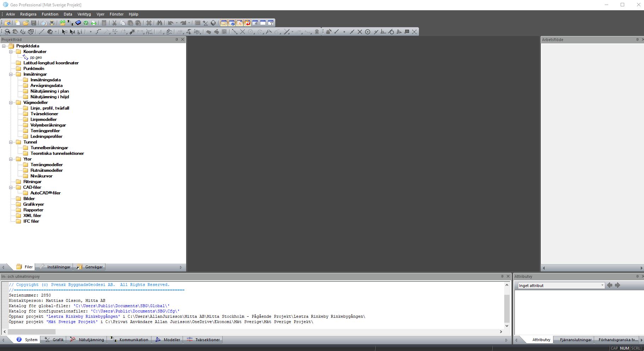Click the output panel horizontal scrollbar thumb
644x351 pixels.
pyautogui.click(x=31, y=332)
